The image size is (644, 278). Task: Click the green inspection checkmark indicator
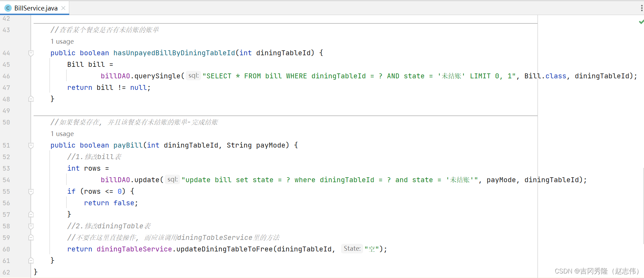[x=641, y=22]
